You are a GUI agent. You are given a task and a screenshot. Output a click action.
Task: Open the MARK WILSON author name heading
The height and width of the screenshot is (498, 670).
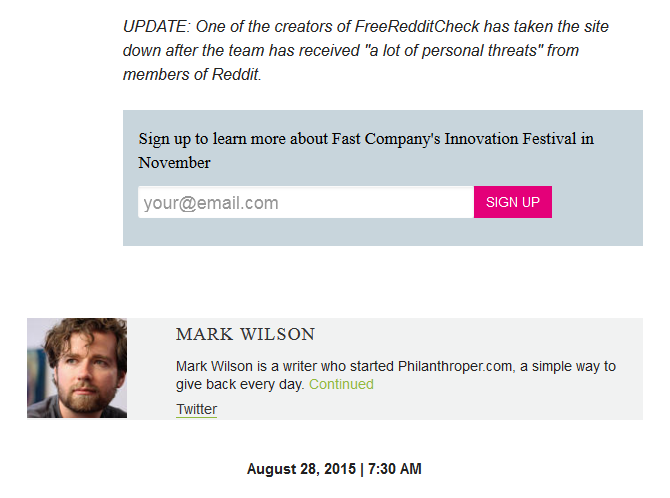(245, 335)
